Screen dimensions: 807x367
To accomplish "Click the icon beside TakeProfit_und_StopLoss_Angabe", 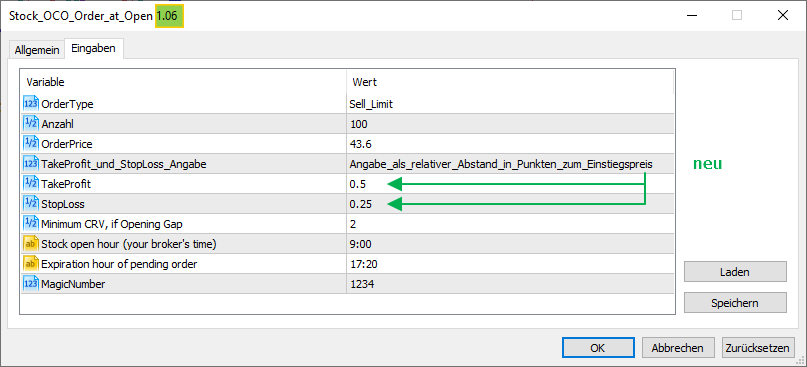I will pos(31,164).
